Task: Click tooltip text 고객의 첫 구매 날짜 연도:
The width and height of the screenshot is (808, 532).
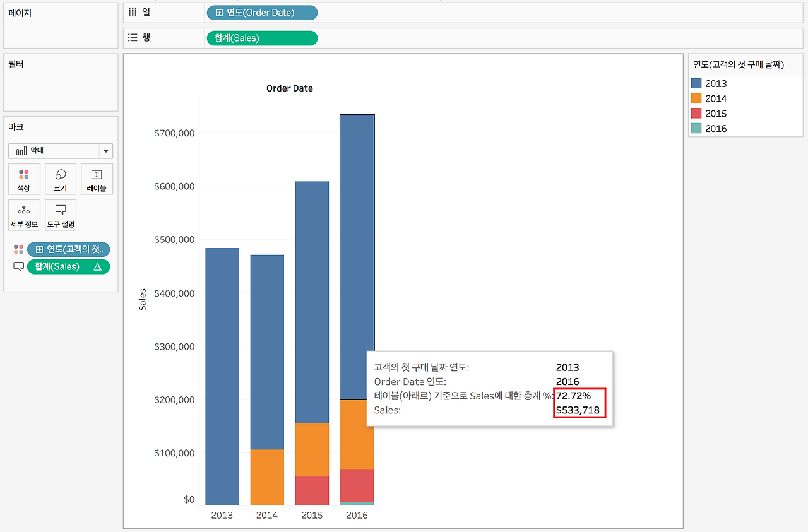Action: pyautogui.click(x=422, y=367)
